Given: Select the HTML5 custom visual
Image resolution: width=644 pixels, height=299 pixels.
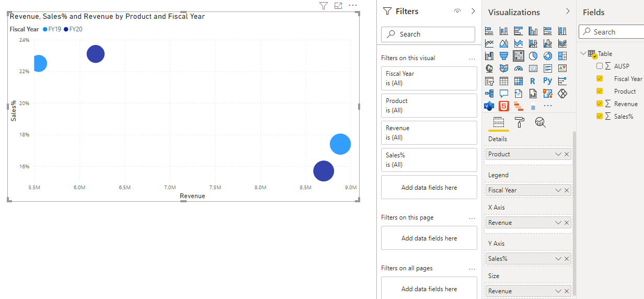Looking at the screenshot, I should (504, 106).
